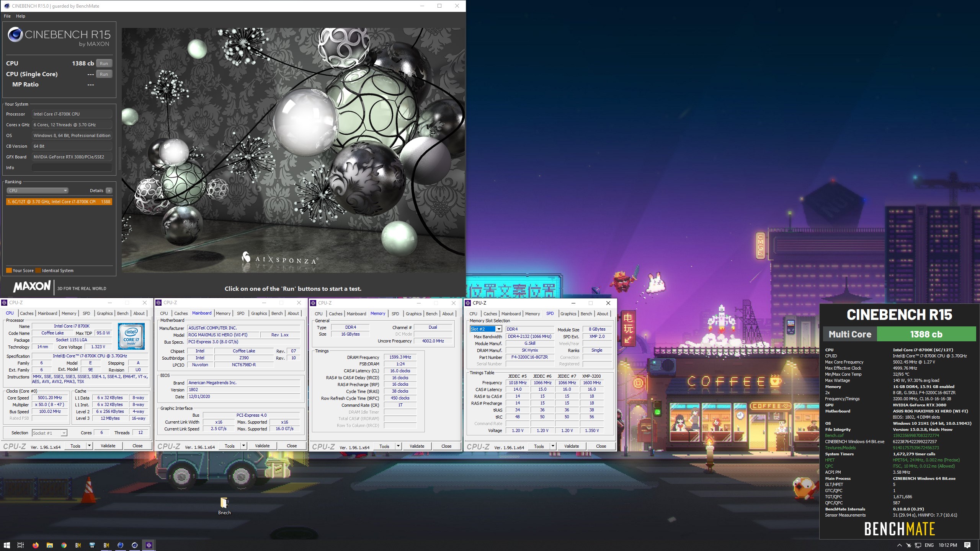Click the CPU-Z title icon in SPD window
This screenshot has width=980, height=551.
pos(467,303)
